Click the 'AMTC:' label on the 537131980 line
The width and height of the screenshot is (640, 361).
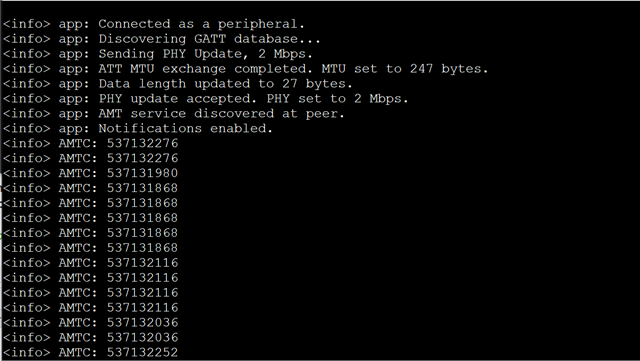tap(78, 173)
